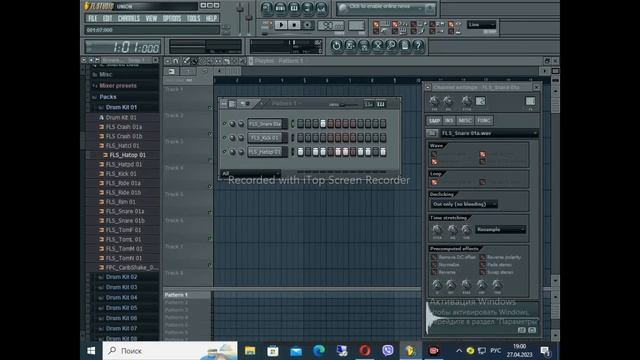This screenshot has height=360, width=640.
Task: Mute the FLS_Kick 01 channel LED
Action: 224,138
